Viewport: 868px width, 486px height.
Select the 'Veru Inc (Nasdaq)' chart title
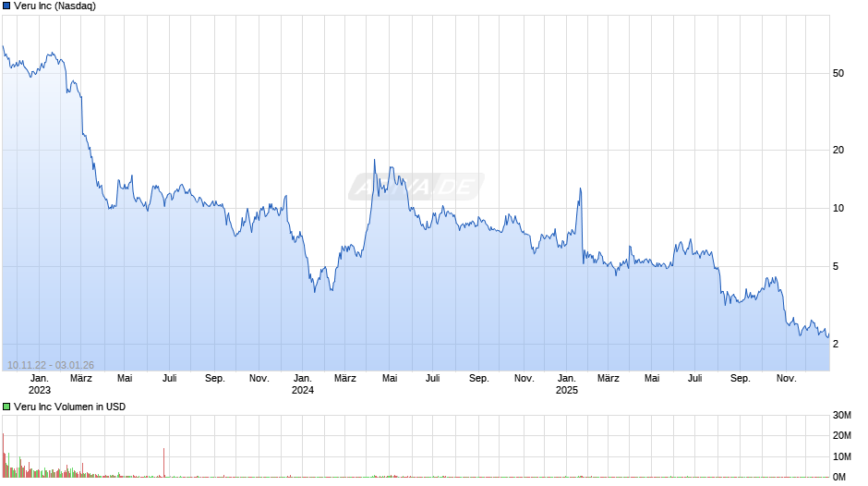[x=54, y=6]
